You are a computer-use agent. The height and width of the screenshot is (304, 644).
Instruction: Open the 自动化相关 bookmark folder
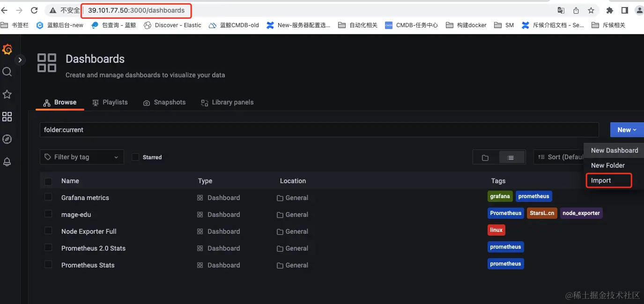tap(358, 25)
